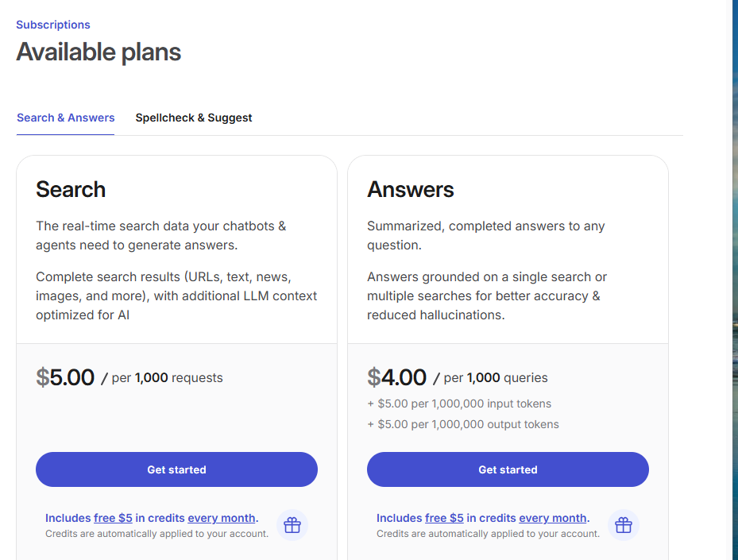Open the "free $5" link under Answers
Image resolution: width=738 pixels, height=560 pixels.
click(444, 518)
